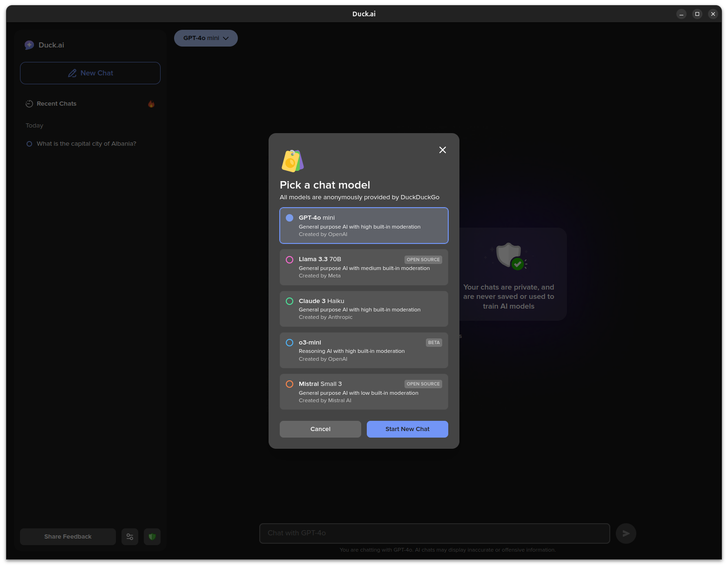Click the New Chat pencil icon

click(72, 73)
